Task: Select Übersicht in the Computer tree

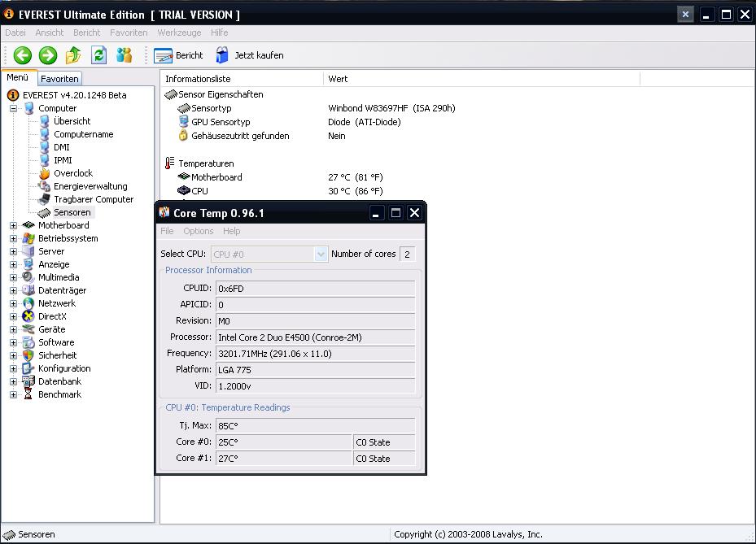Action: tap(72, 121)
